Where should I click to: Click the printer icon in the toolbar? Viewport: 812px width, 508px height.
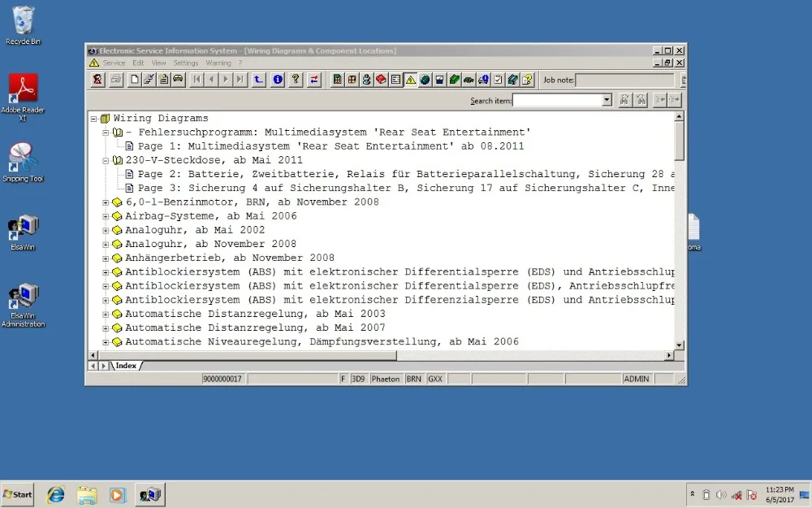tap(116, 80)
